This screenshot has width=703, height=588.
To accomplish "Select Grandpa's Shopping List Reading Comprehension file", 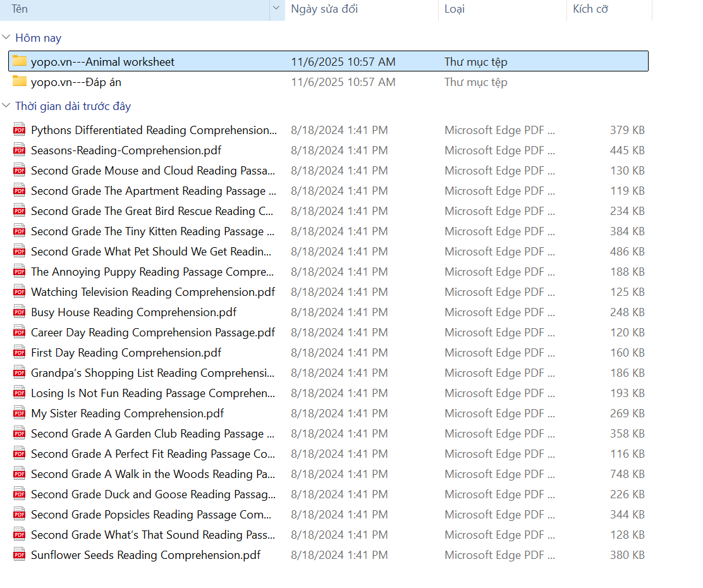I will click(153, 373).
